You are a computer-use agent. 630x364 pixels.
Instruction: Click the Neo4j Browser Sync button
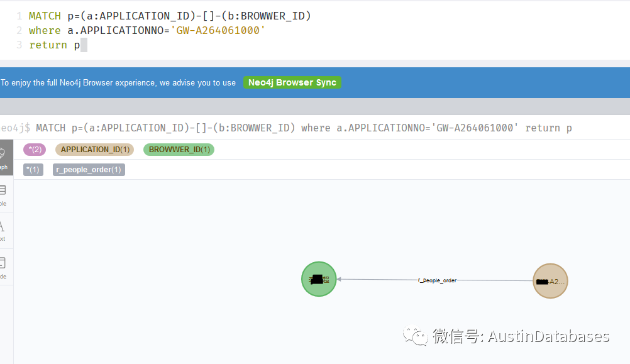click(292, 83)
